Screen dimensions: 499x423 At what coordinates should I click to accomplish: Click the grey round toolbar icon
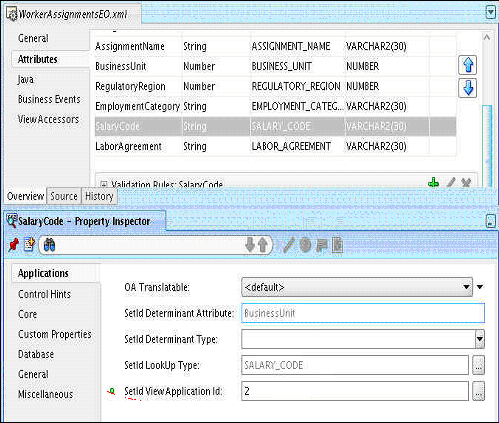click(305, 245)
